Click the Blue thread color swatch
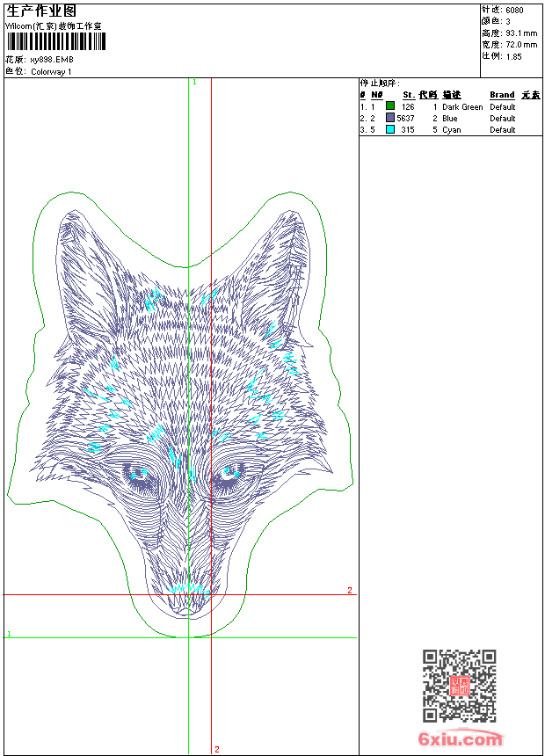545x756 pixels. 390,118
